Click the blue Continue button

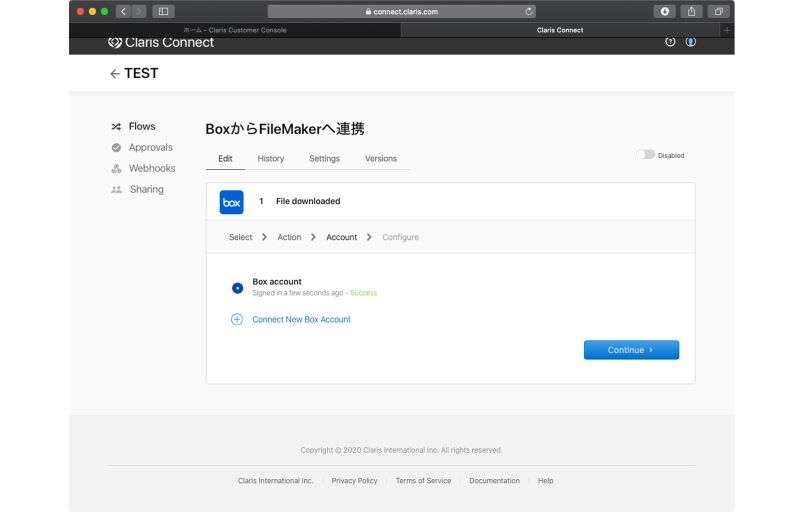click(631, 350)
